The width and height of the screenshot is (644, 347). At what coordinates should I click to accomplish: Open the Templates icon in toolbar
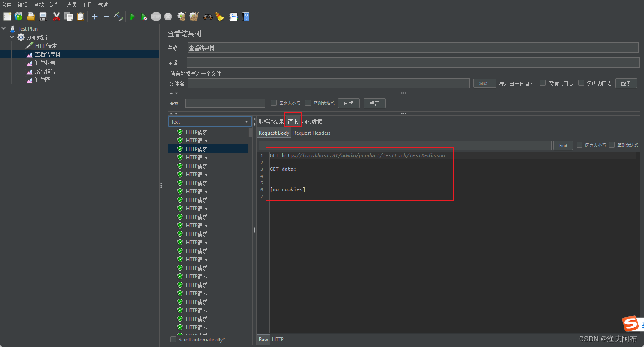(19, 17)
